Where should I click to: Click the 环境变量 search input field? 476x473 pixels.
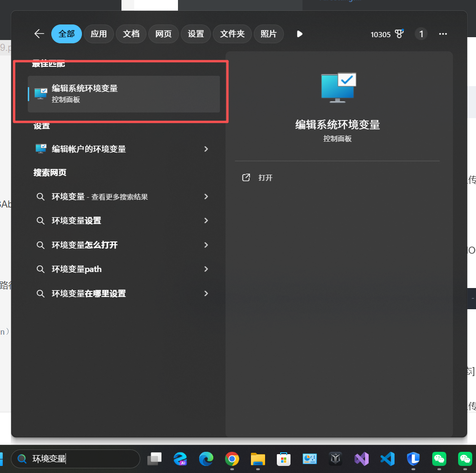pos(75,458)
